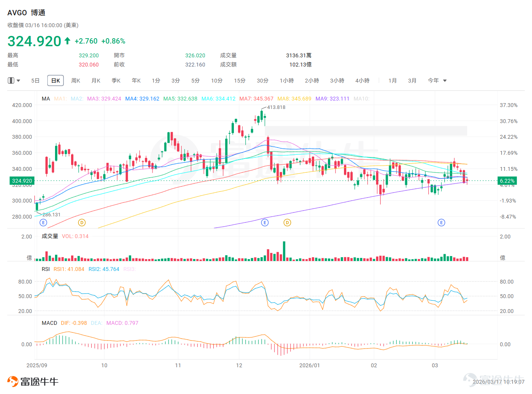The image size is (532, 394).
Task: Switch to the 周K weekly chart
Action: click(76, 81)
